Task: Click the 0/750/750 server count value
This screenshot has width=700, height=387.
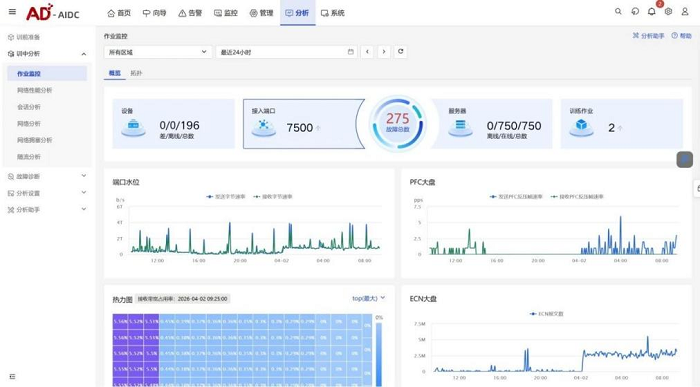Action: click(x=514, y=126)
